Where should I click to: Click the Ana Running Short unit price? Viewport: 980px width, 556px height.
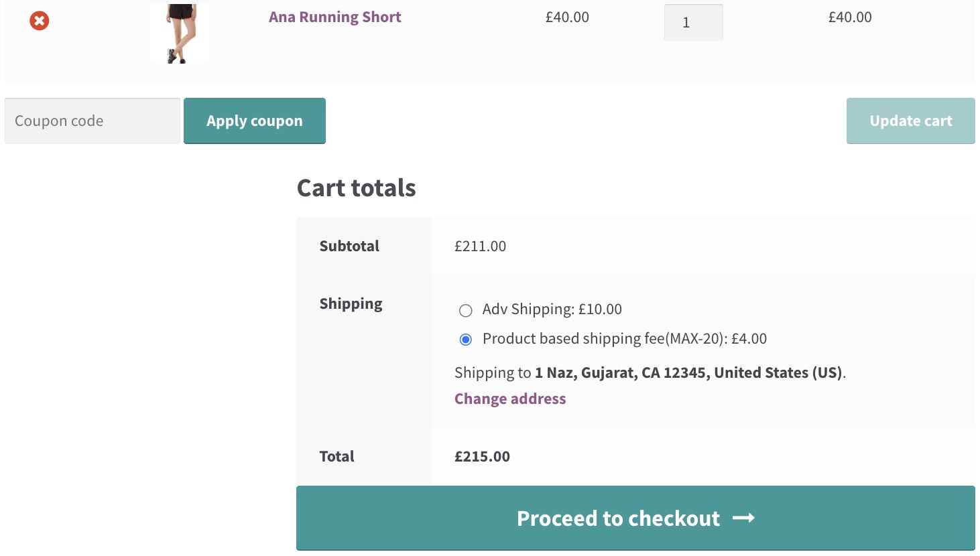click(567, 17)
